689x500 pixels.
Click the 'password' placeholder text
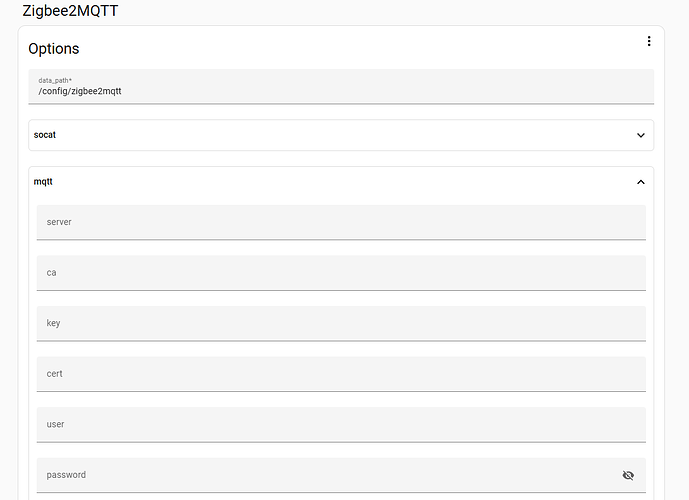click(66, 475)
